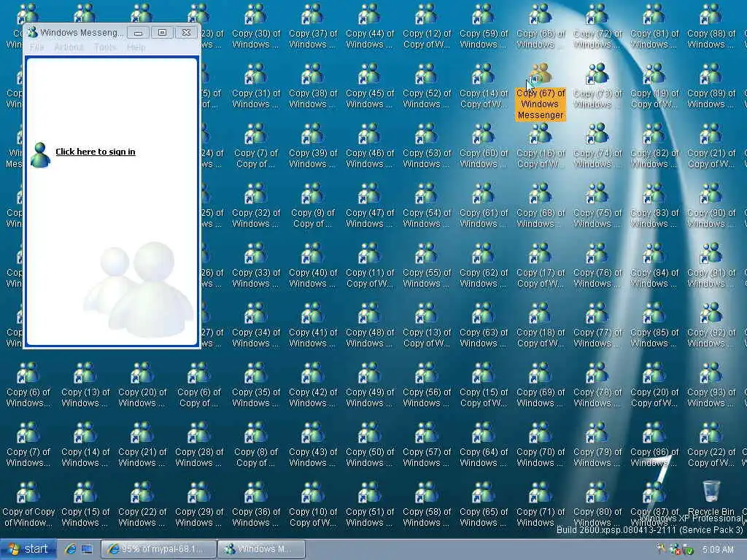
Task: Select the Copy (43) of Windows shortcut
Action: coord(313,444)
